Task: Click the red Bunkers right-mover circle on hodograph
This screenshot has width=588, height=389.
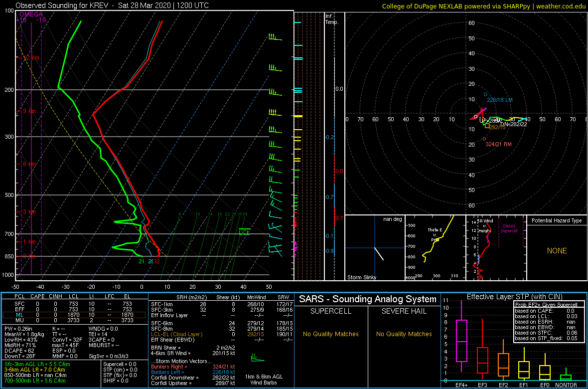Action: tap(484, 139)
